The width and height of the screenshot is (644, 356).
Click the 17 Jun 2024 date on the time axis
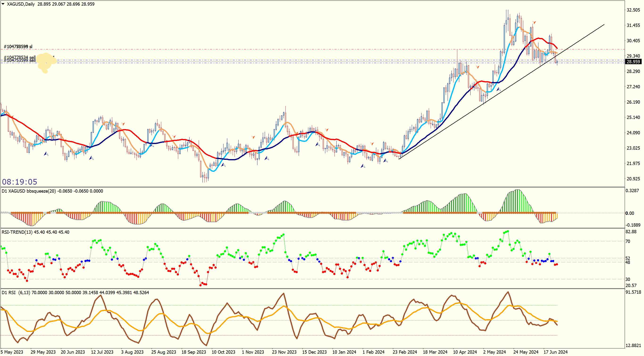pos(555,352)
